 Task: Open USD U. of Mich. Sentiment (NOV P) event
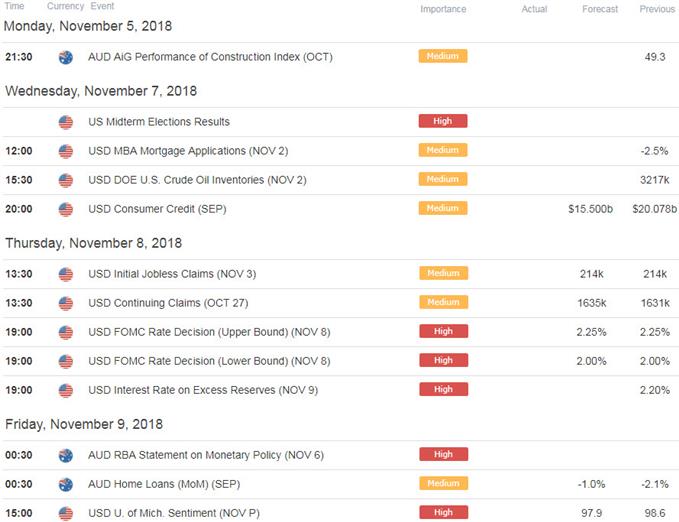(x=174, y=513)
